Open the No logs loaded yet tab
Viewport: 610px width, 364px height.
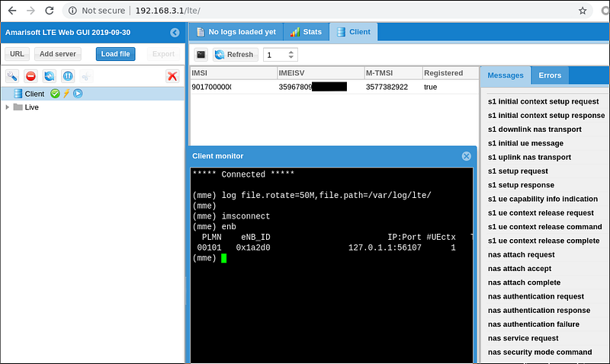point(236,32)
